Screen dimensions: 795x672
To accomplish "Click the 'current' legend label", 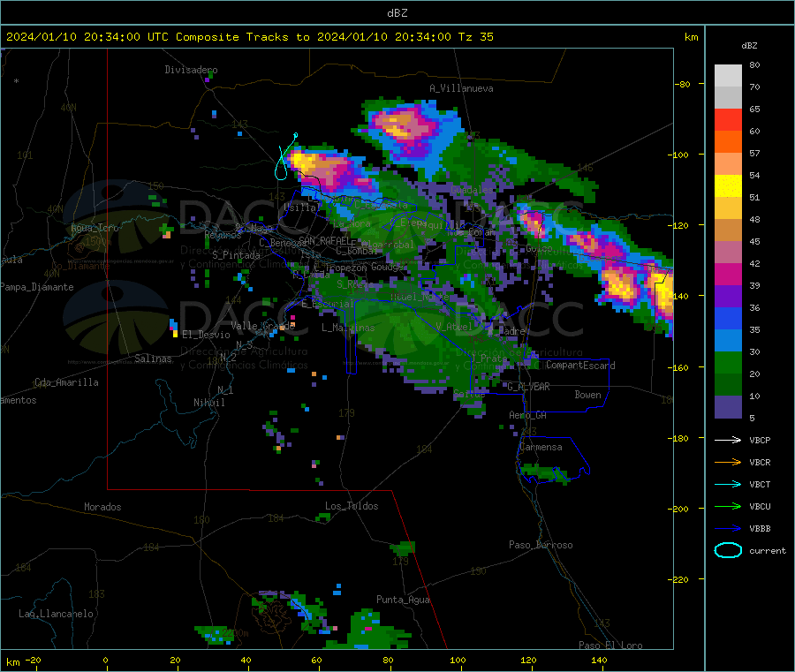I will tap(767, 551).
